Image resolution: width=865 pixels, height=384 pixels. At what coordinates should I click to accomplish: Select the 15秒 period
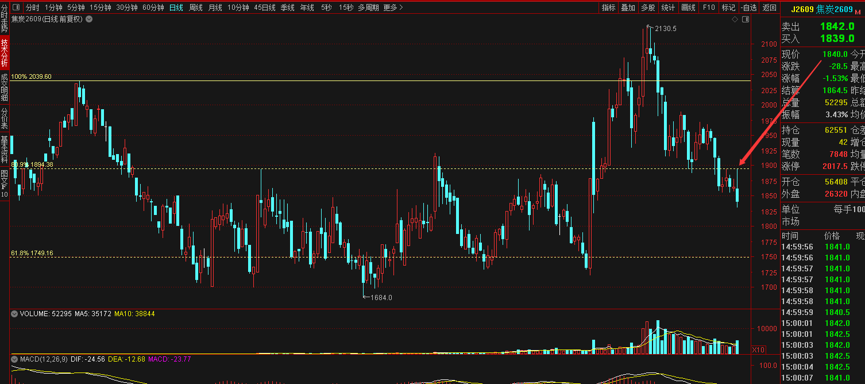click(x=345, y=8)
